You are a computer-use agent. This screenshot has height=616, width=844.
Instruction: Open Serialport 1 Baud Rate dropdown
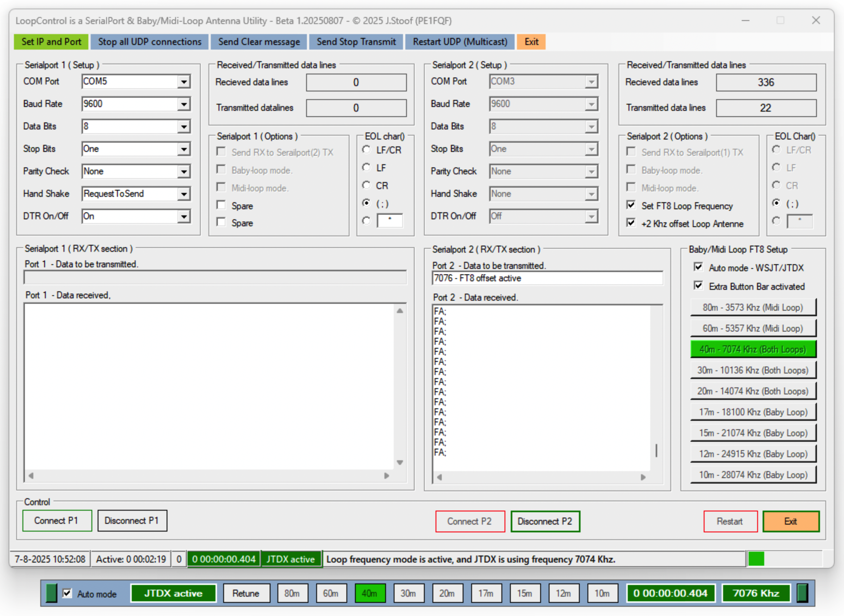[184, 104]
